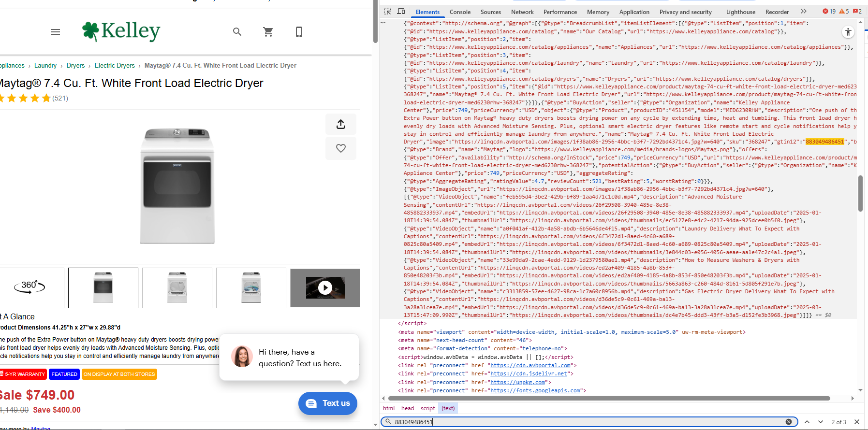Screen dimensions: 868x430
Task: Click ON DISPLAY AT BOTH STORES badge
Action: pyautogui.click(x=119, y=374)
